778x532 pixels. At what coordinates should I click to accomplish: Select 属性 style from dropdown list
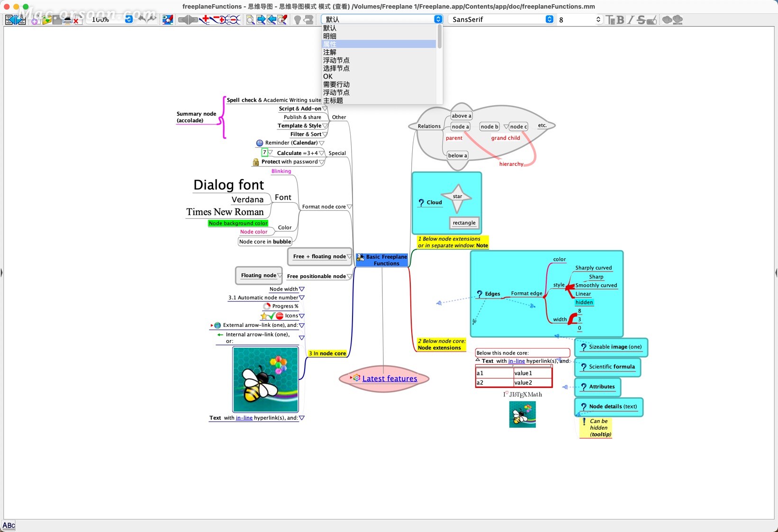[x=379, y=44]
